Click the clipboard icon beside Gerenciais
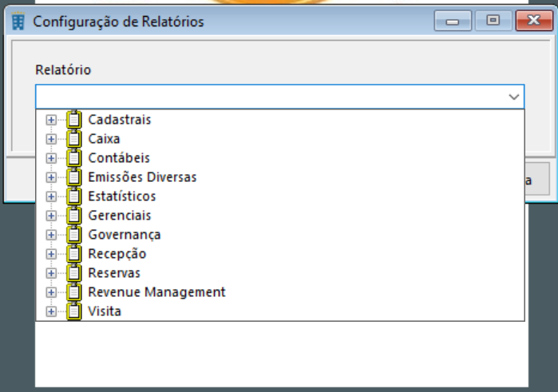Screen dimensions: 558x392 click(74, 216)
